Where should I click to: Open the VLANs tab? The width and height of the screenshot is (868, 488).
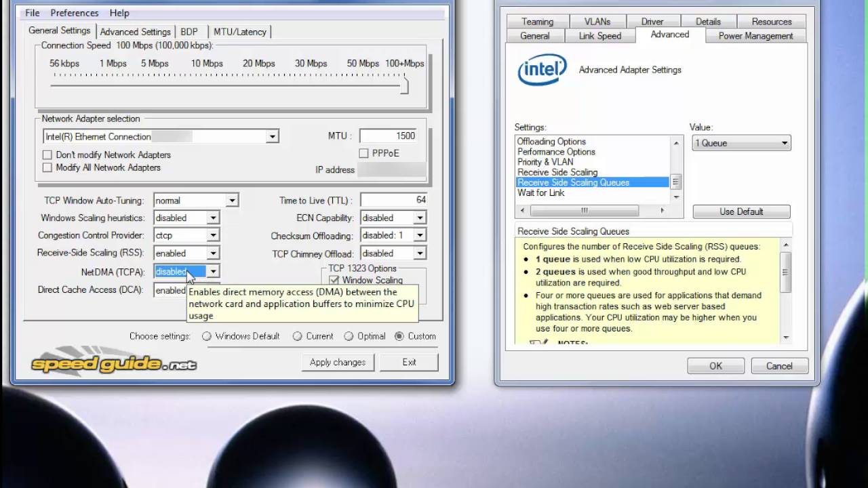tap(597, 22)
